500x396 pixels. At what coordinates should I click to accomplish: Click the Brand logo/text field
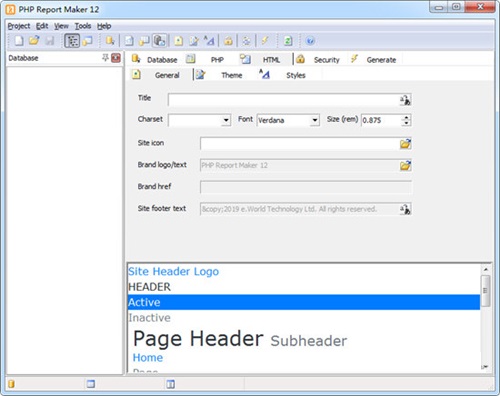[299, 165]
